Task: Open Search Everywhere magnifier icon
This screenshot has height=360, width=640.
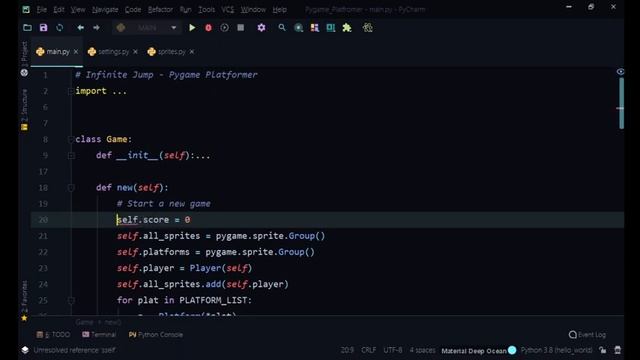Action: 282,28
